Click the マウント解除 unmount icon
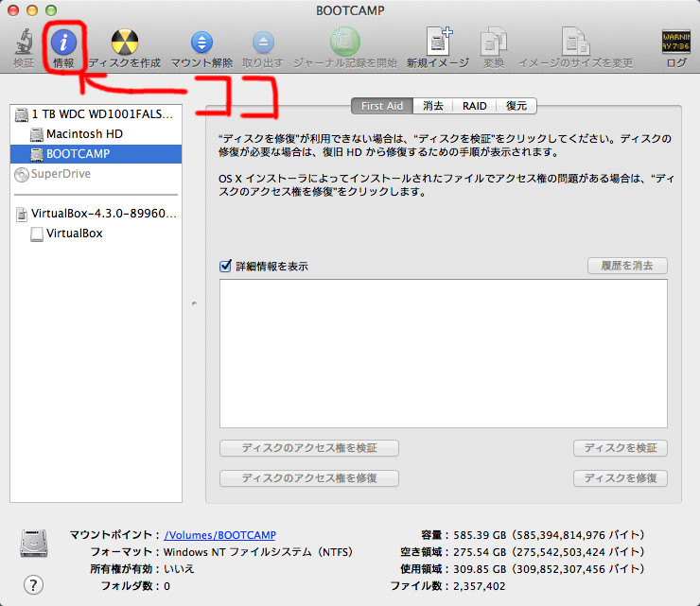This screenshot has height=606, width=700. pos(201,42)
